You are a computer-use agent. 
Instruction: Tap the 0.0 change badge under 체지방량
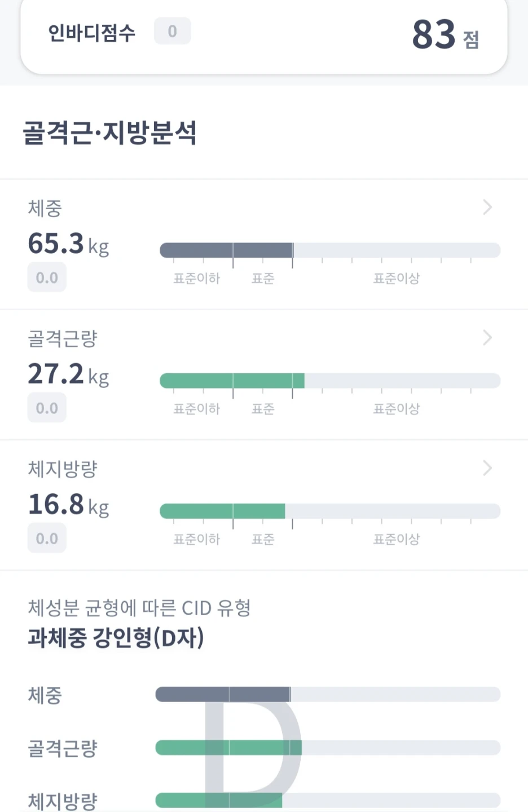pos(47,538)
